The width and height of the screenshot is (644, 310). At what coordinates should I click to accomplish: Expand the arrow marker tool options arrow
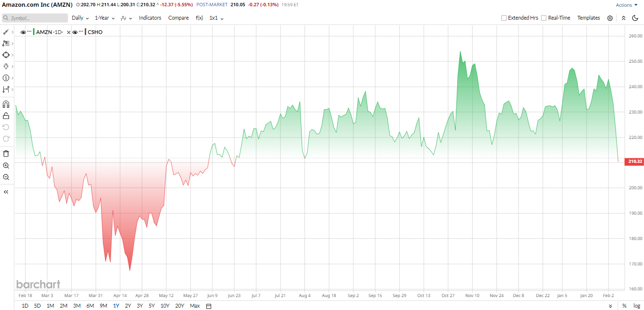click(x=12, y=66)
